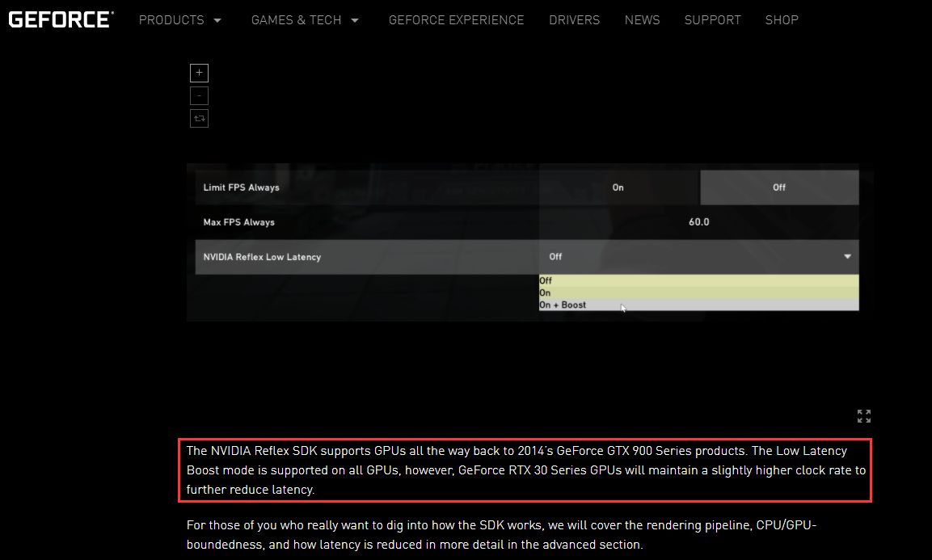This screenshot has height=560, width=932.
Task: Click the Drivers navigation item
Action: [x=574, y=19]
